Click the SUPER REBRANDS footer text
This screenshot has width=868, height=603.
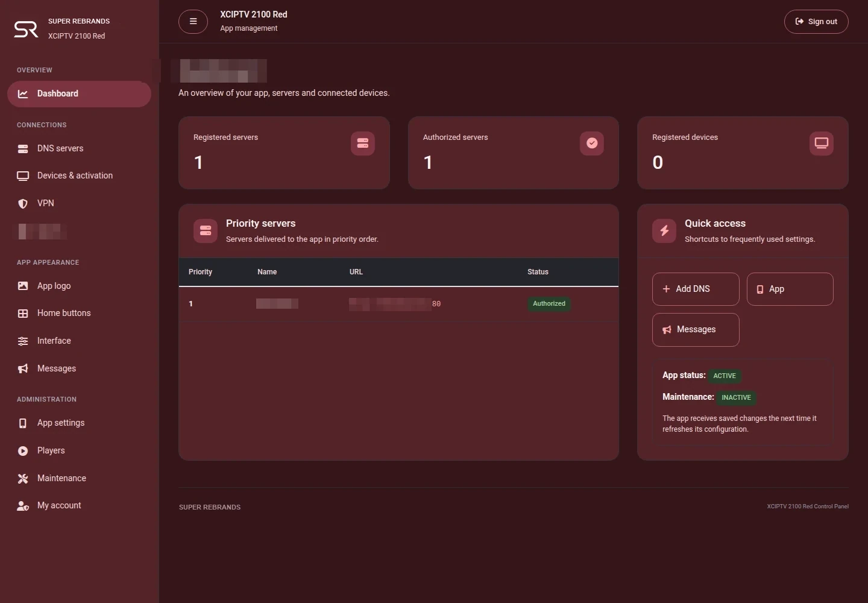210,507
